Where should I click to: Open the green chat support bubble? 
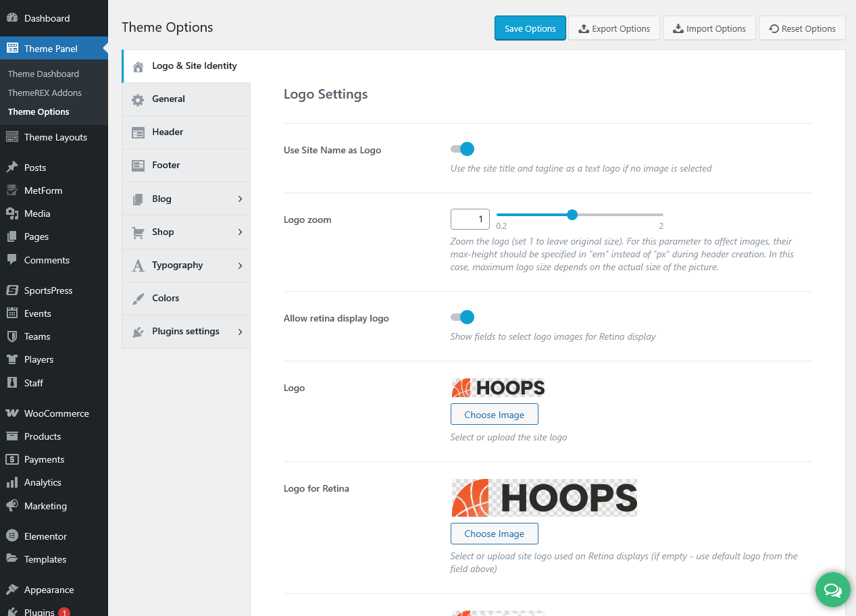[x=832, y=590]
